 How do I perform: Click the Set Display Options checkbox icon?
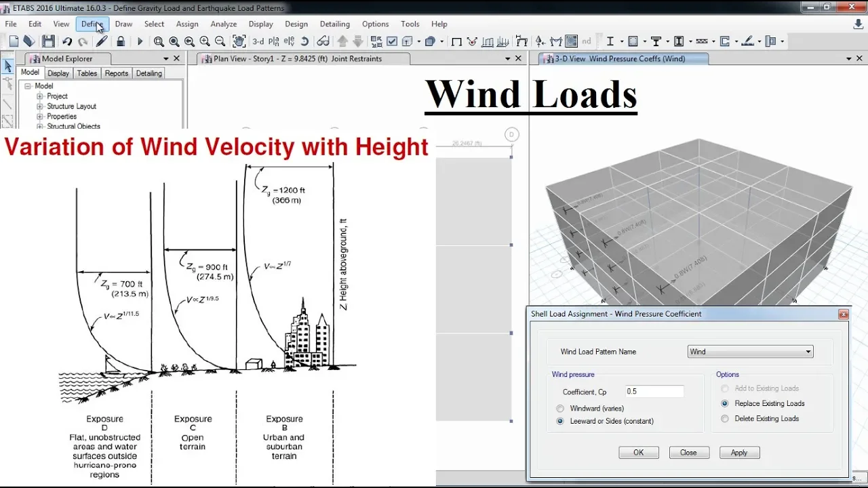[392, 41]
